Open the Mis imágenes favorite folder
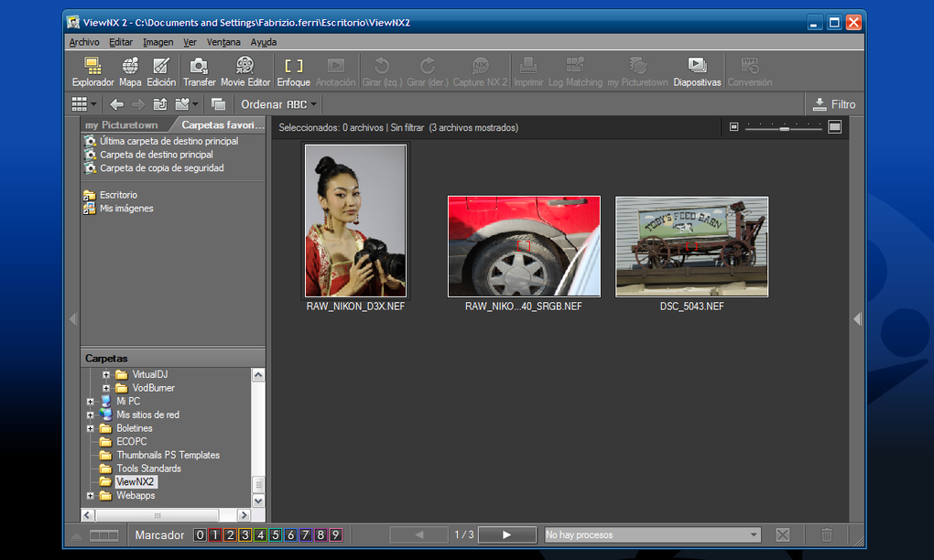Viewport: 934px width, 560px height. tap(118, 209)
